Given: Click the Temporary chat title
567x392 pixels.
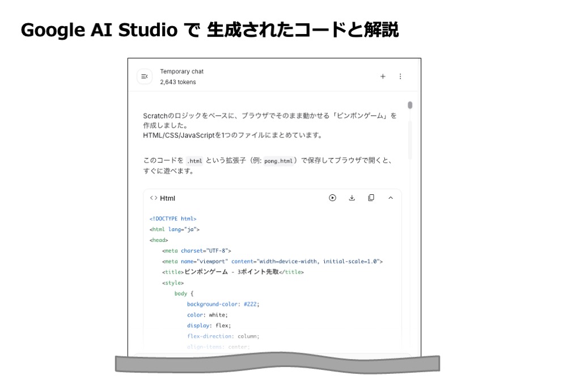Looking at the screenshot, I should (x=181, y=71).
